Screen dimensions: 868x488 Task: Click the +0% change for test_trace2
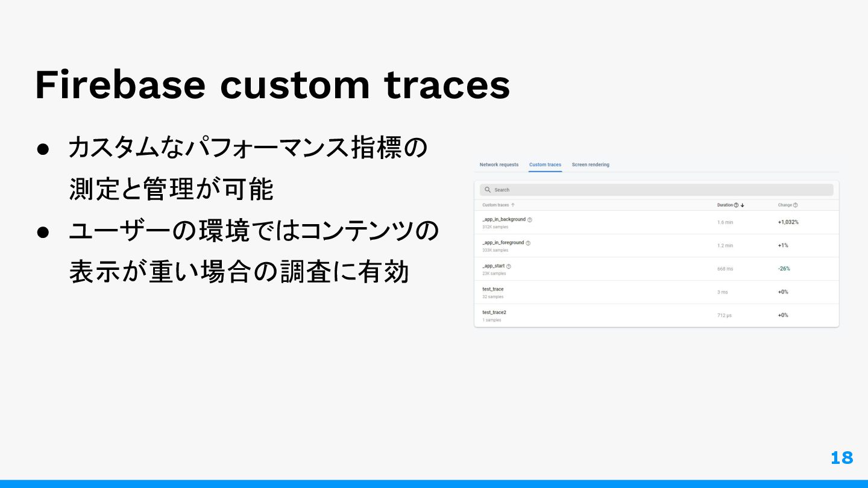tap(783, 315)
